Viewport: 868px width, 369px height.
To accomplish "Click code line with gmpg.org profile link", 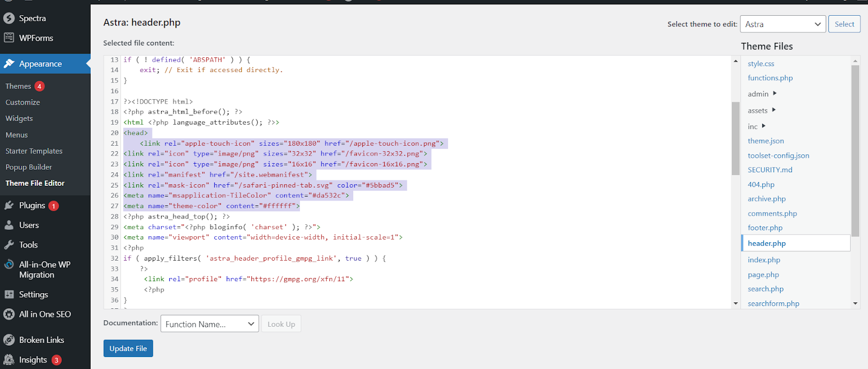I will pos(248,279).
